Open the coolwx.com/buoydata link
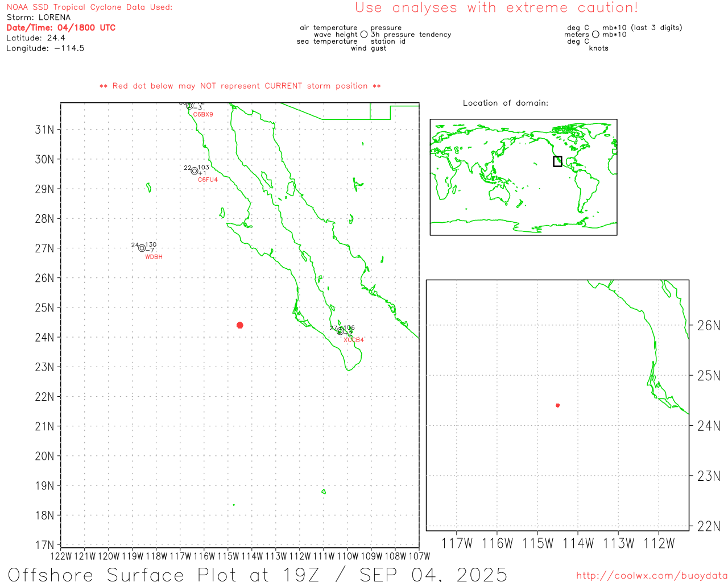The image size is (728, 582). (652, 575)
